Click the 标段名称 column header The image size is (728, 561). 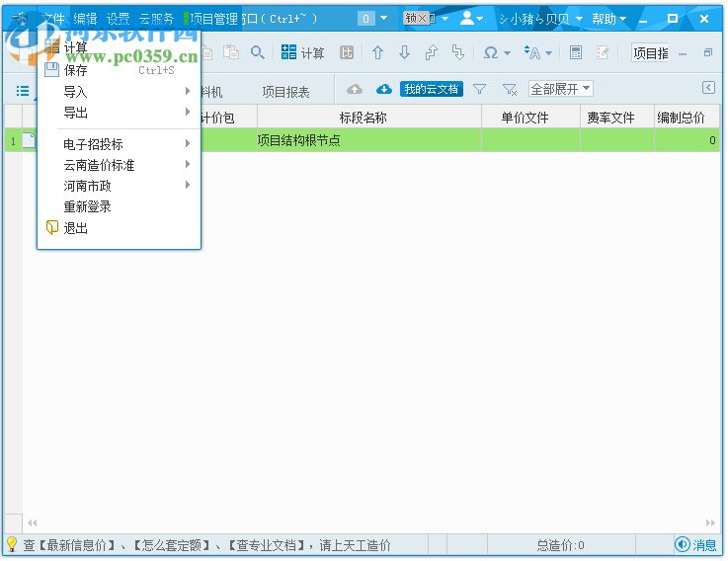(369, 117)
